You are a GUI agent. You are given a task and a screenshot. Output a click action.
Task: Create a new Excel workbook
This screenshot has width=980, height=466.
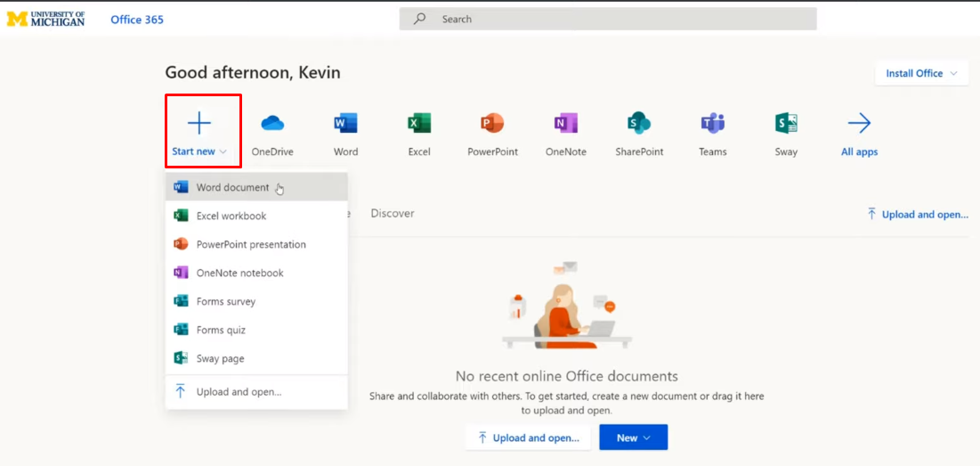256,216
